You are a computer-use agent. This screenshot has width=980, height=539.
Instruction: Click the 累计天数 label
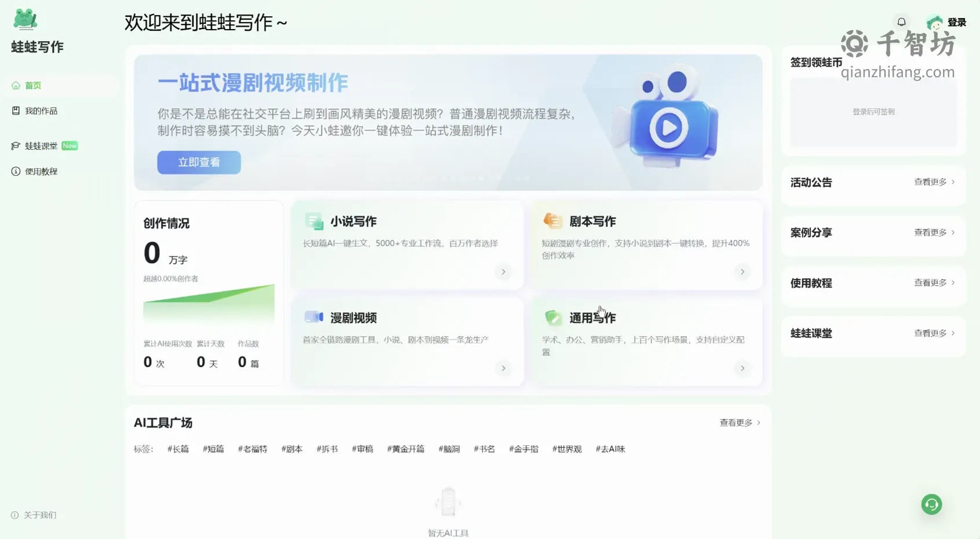[x=210, y=344]
